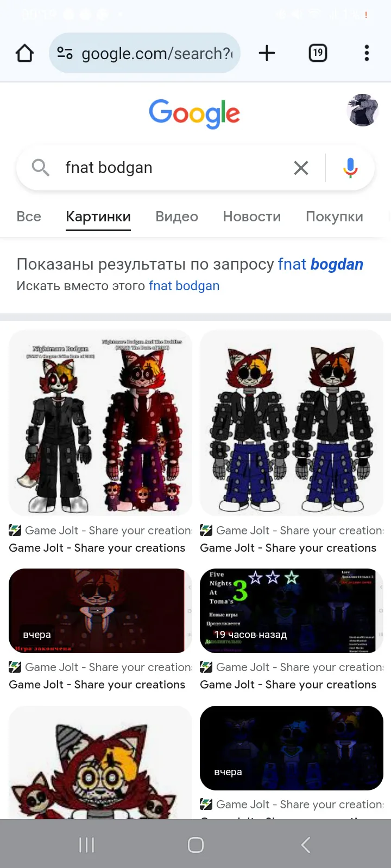Clear the search query with X icon
The image size is (391, 868).
301,168
